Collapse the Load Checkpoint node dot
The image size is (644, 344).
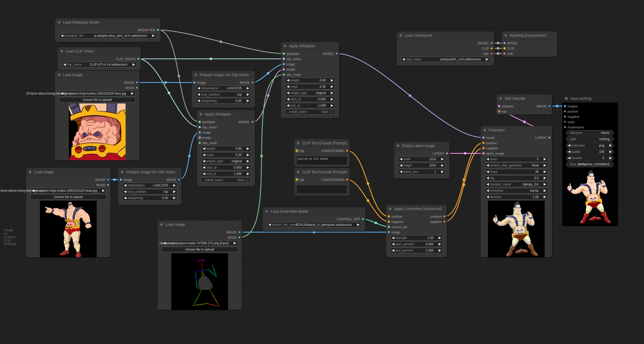coord(401,35)
